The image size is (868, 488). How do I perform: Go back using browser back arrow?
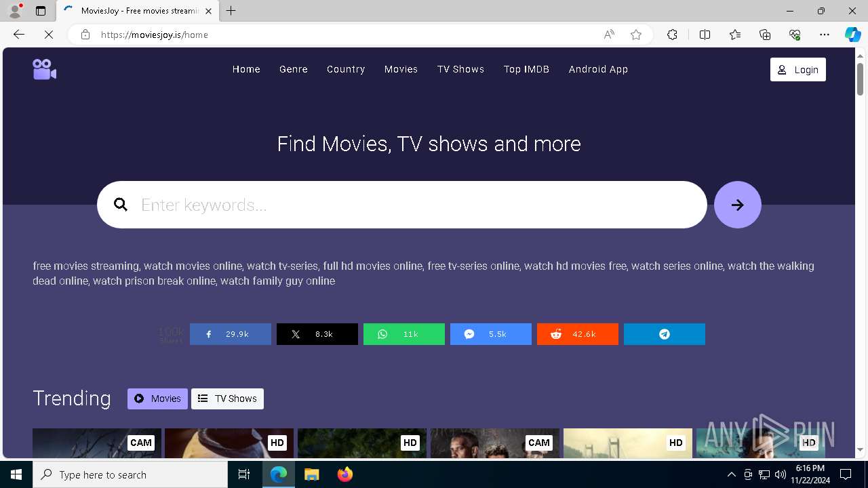19,35
